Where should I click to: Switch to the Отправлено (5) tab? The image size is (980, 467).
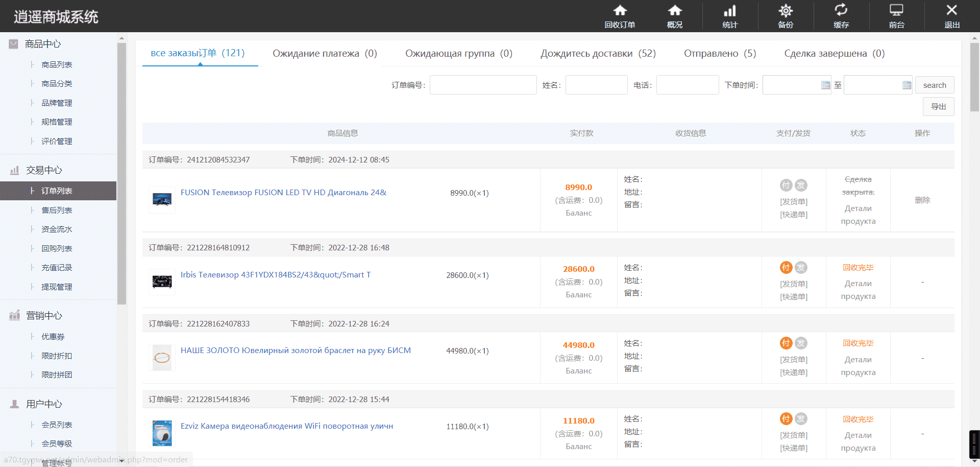tap(720, 54)
